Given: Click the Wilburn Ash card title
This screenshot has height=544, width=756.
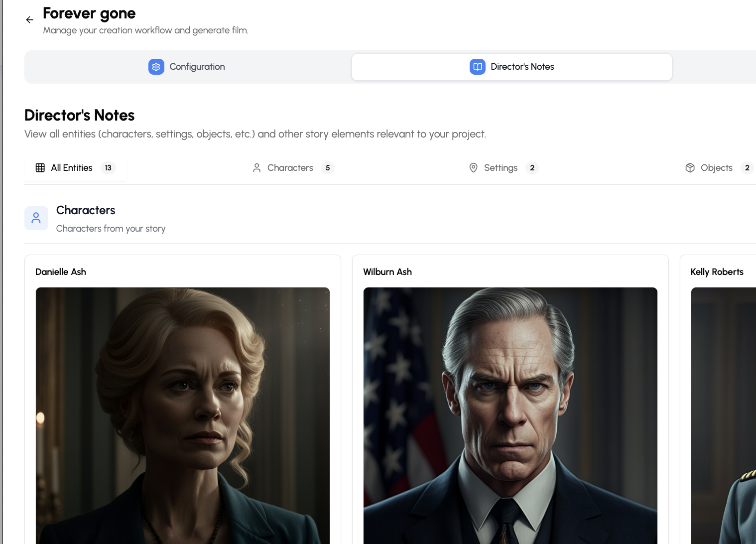Looking at the screenshot, I should [x=387, y=272].
